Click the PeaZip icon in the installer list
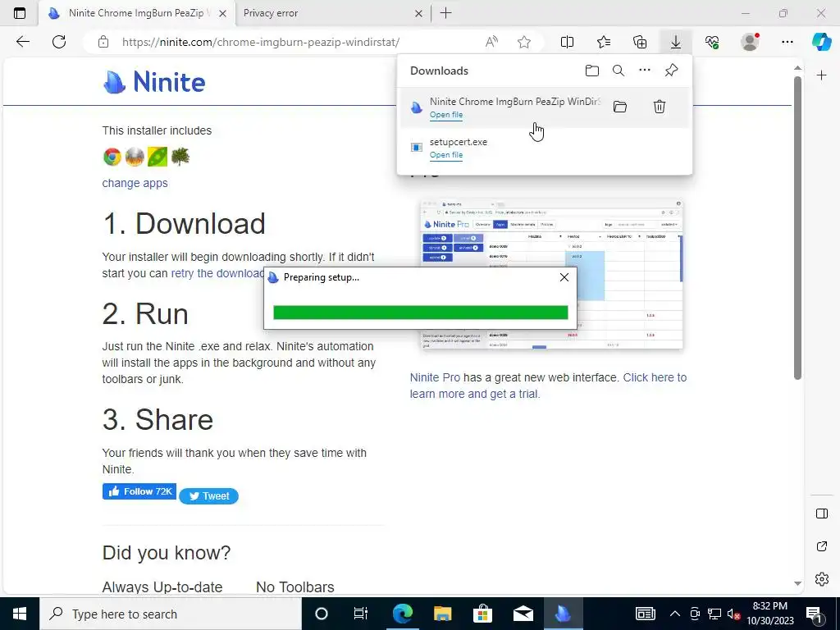840x630 pixels. [x=157, y=157]
